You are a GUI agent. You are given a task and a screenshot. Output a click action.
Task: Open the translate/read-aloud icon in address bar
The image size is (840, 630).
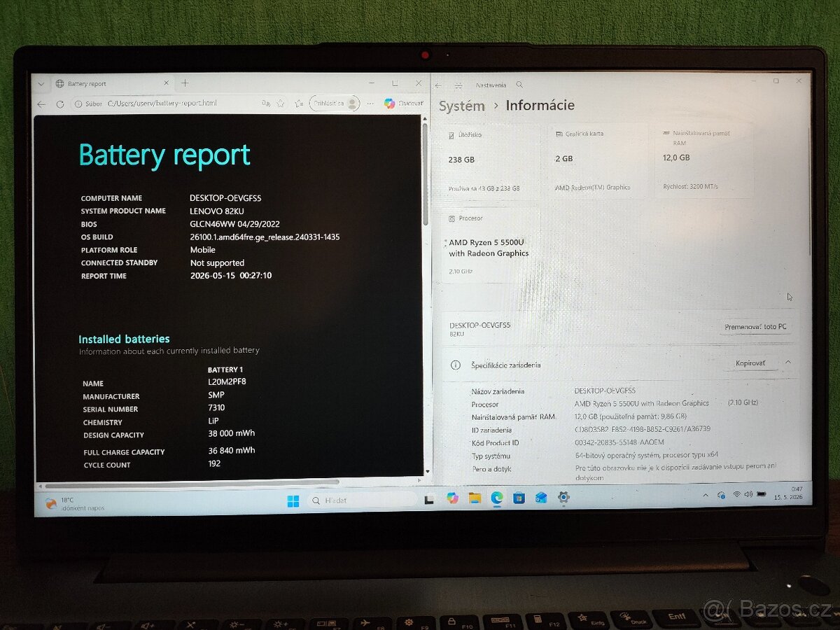pos(266,104)
